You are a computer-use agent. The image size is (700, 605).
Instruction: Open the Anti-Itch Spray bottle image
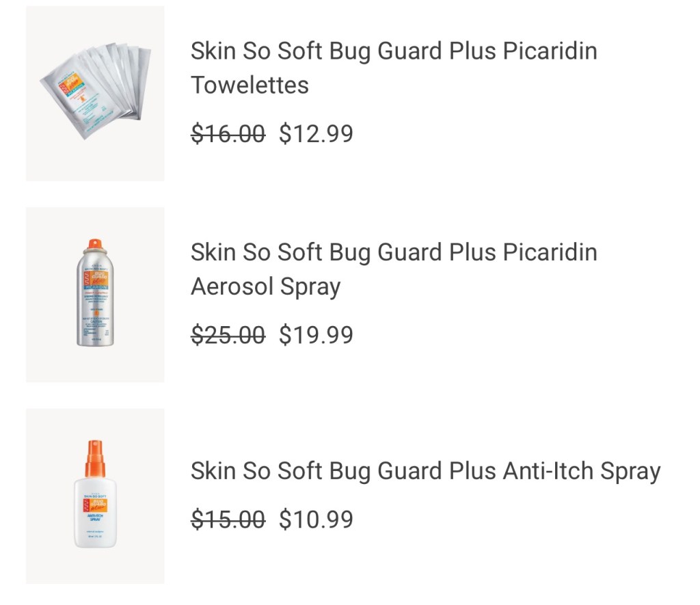[95, 496]
